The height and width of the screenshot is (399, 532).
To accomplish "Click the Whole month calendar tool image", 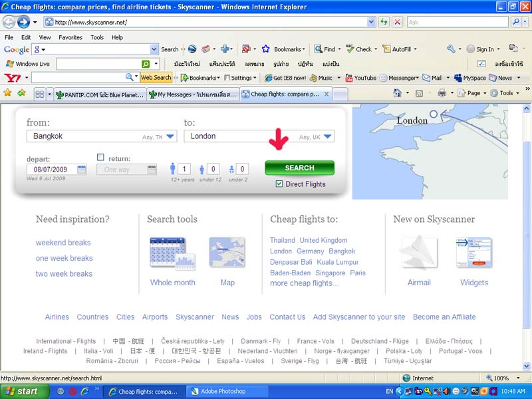I will coord(173,254).
